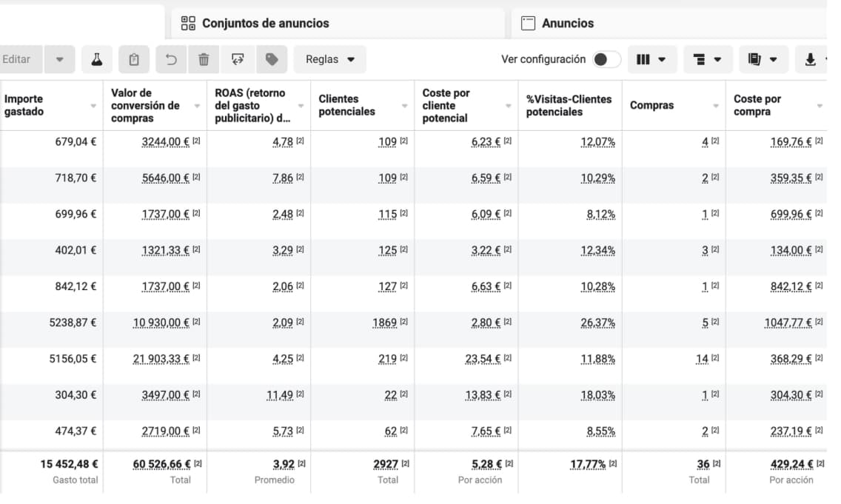This screenshot has height=504, width=841.
Task: Click the tag label icon
Action: [272, 59]
